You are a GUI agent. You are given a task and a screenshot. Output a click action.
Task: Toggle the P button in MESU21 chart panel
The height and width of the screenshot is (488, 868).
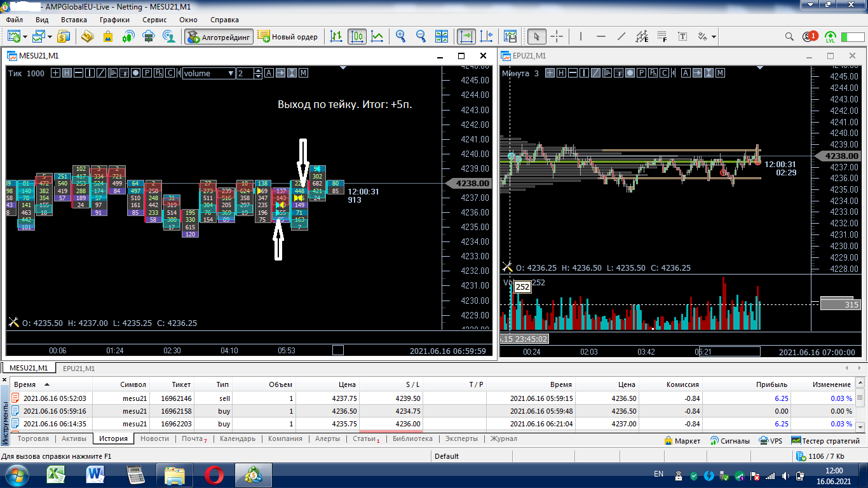pyautogui.click(x=147, y=73)
